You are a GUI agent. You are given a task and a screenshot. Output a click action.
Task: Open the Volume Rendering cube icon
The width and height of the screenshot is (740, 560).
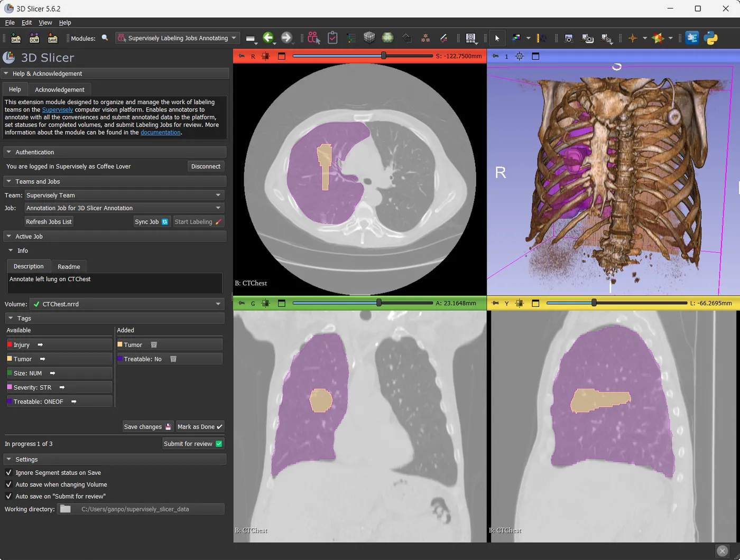point(369,38)
